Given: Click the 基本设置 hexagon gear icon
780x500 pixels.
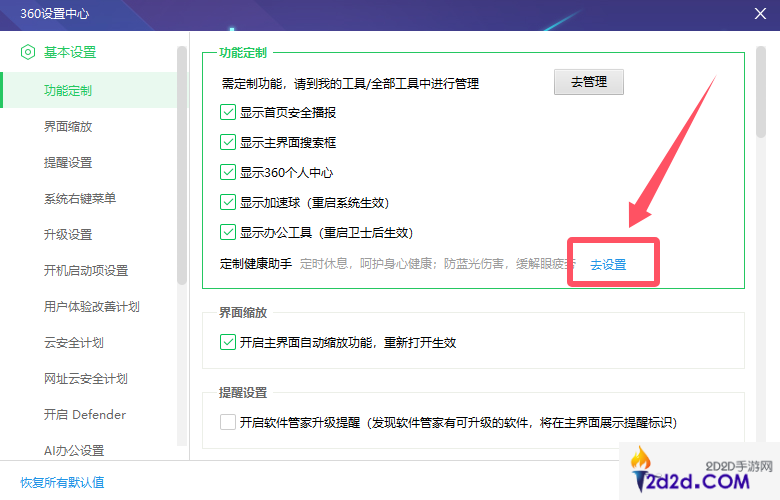Looking at the screenshot, I should (x=28, y=52).
